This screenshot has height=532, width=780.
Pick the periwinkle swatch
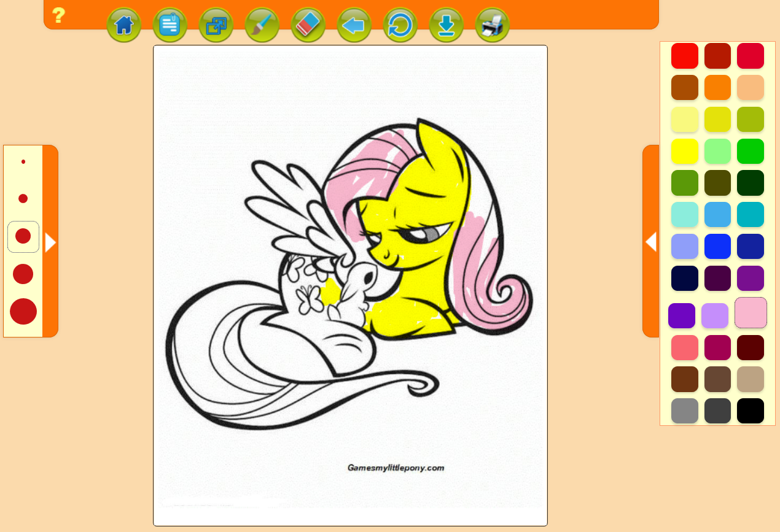point(685,247)
